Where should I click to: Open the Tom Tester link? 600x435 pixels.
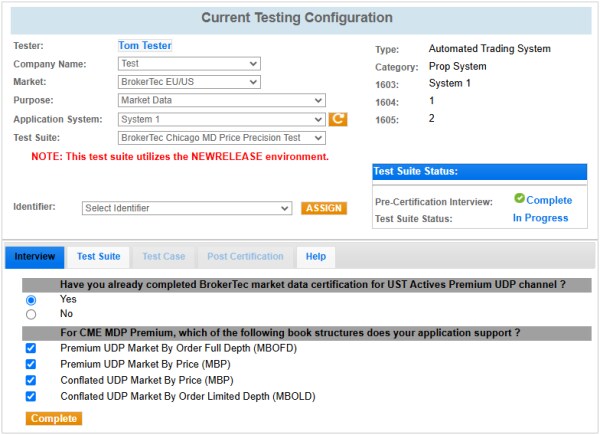145,45
